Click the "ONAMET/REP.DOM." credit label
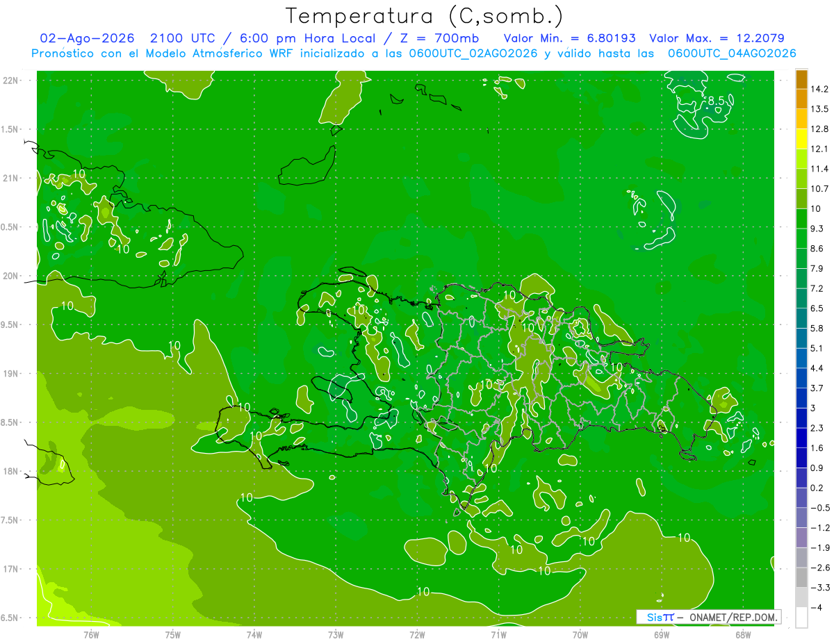 point(735,617)
